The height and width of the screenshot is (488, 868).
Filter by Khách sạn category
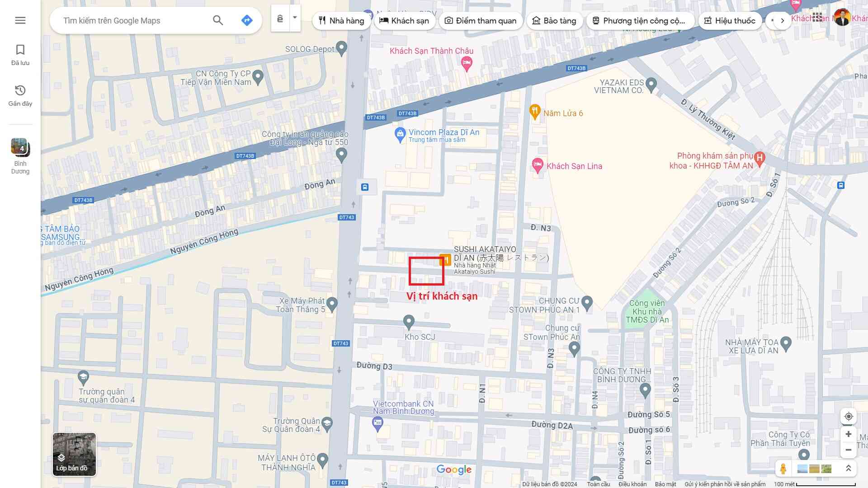tap(404, 21)
